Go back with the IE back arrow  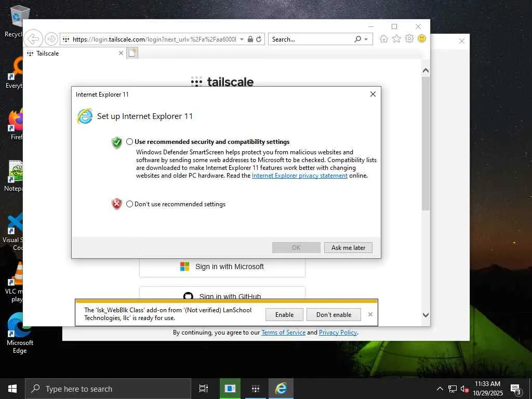(x=33, y=39)
